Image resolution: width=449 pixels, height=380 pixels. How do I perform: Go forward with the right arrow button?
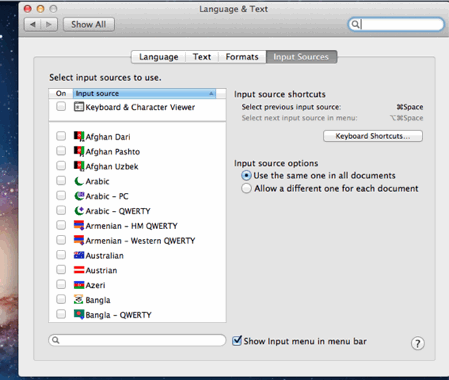(49, 24)
